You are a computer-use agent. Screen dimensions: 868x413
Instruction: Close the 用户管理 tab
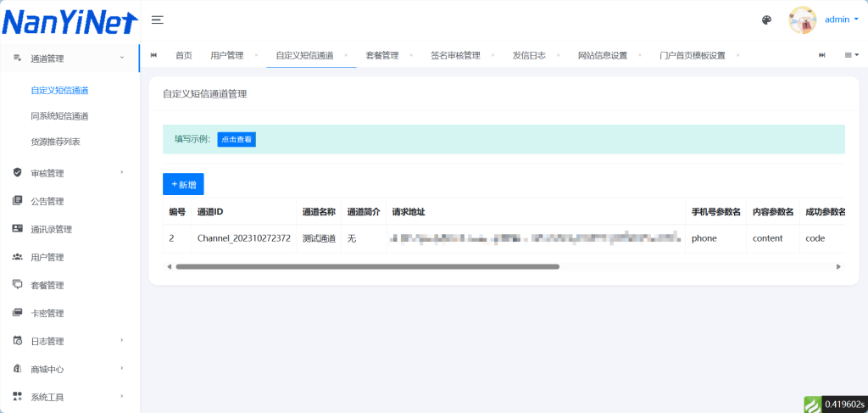[x=256, y=55]
